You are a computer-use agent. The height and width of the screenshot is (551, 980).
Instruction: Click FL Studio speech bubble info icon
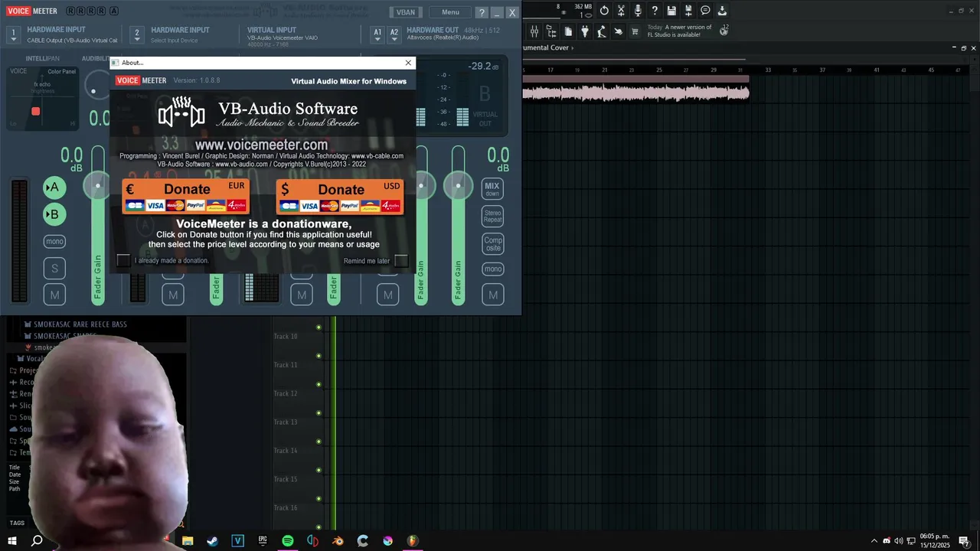pos(705,11)
